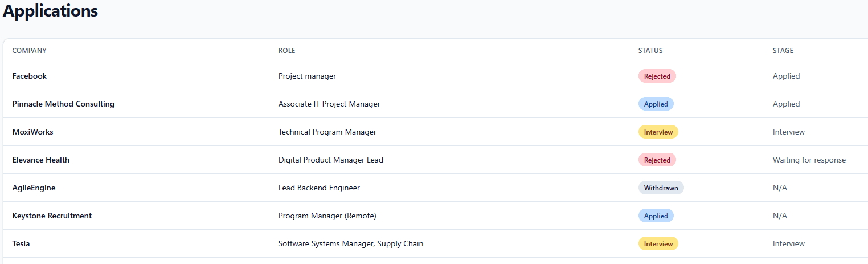The height and width of the screenshot is (264, 868).
Task: Click Applied stage in Pinnacle Method row
Action: [786, 104]
